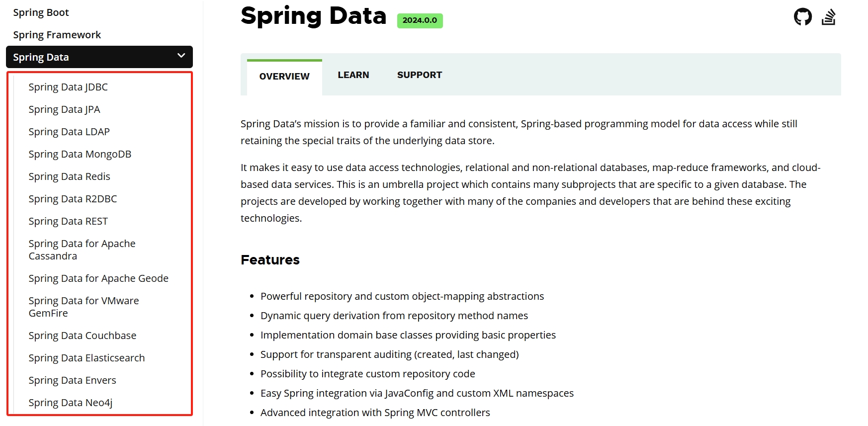Collapse the Spring Data section chevron
This screenshot has width=868, height=426.
[x=181, y=56]
